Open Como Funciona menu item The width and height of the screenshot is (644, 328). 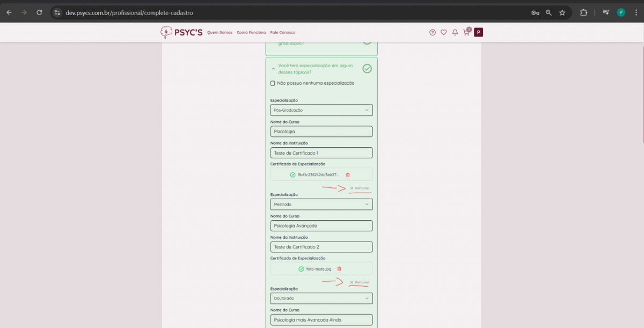(x=251, y=33)
